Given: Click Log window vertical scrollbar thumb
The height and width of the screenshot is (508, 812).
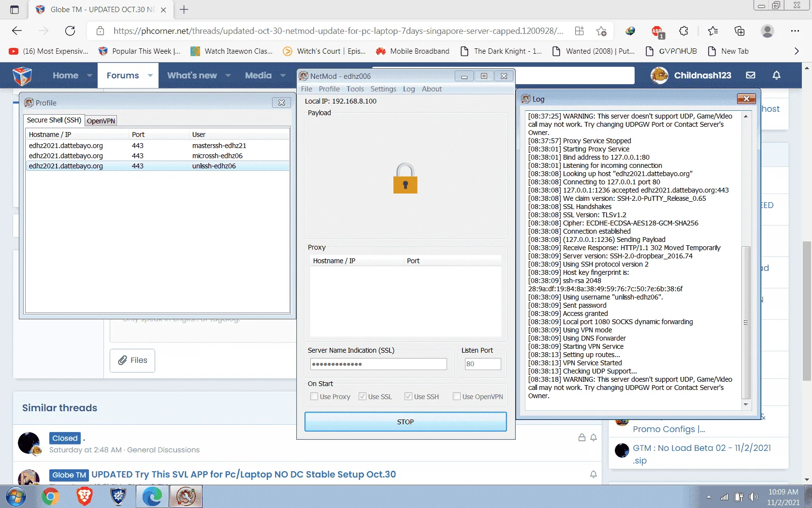Looking at the screenshot, I should (746, 322).
